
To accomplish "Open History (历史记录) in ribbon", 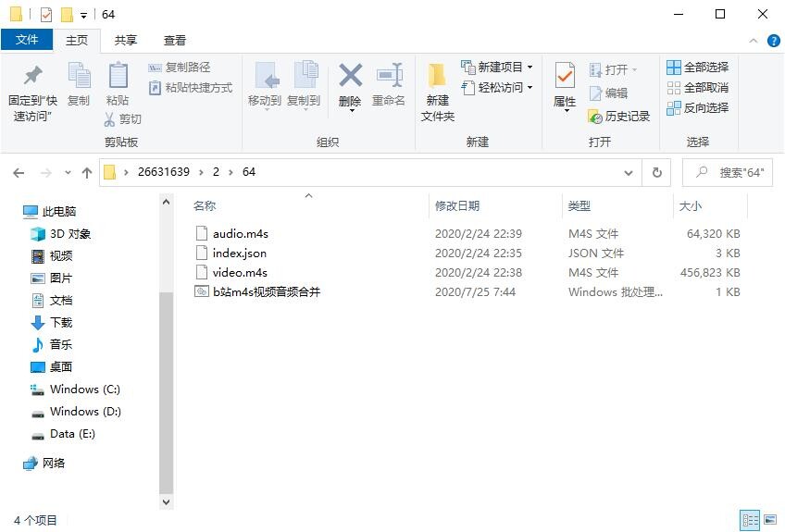I will click(x=619, y=117).
